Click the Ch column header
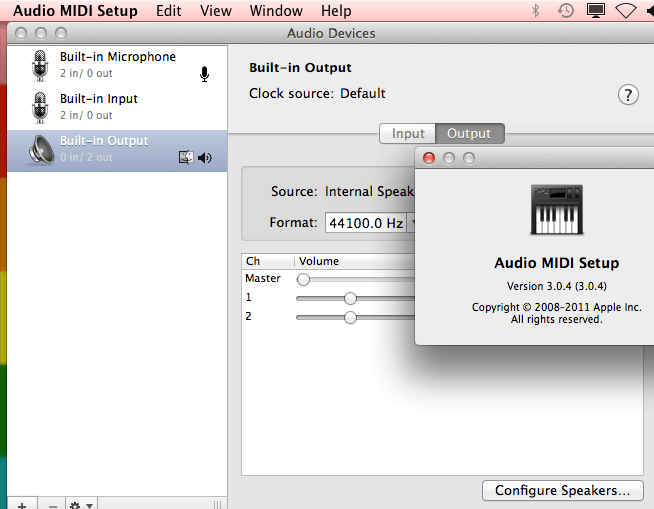 coord(268,261)
